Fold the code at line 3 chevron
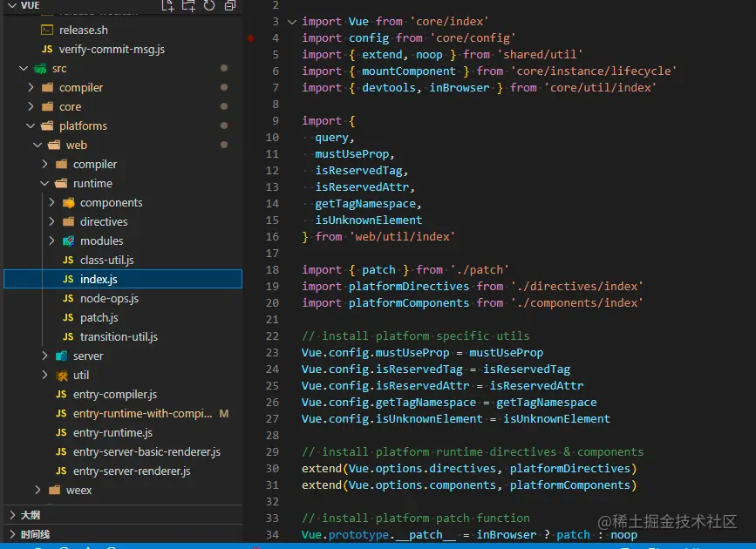 (292, 21)
